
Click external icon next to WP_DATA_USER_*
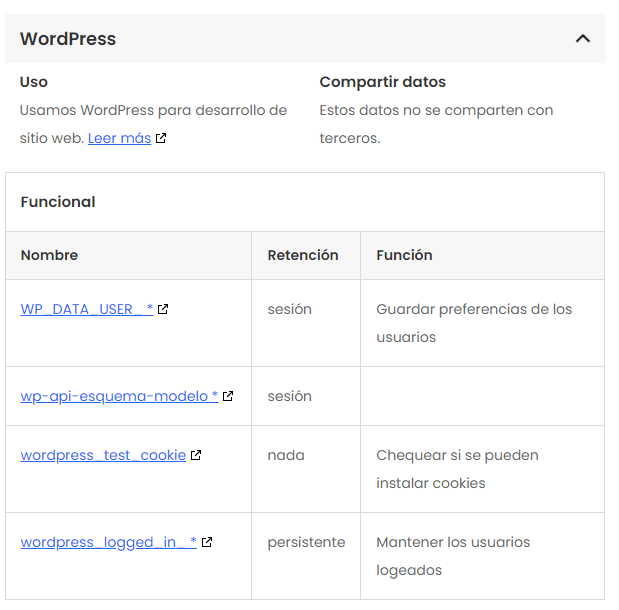point(163,310)
